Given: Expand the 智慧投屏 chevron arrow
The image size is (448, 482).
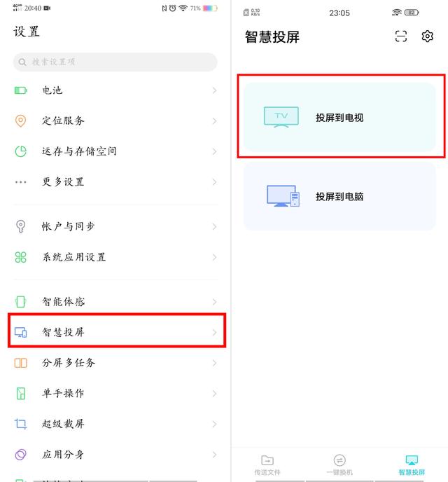Looking at the screenshot, I should [214, 332].
